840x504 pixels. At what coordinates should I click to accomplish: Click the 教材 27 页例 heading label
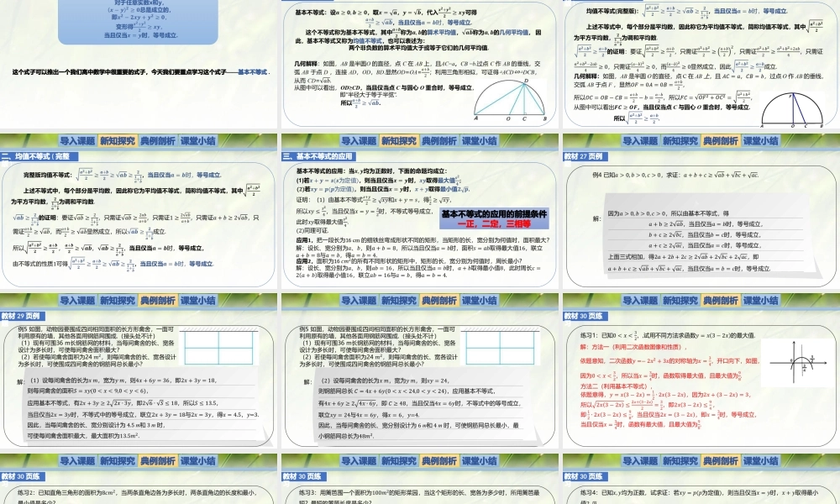point(584,156)
